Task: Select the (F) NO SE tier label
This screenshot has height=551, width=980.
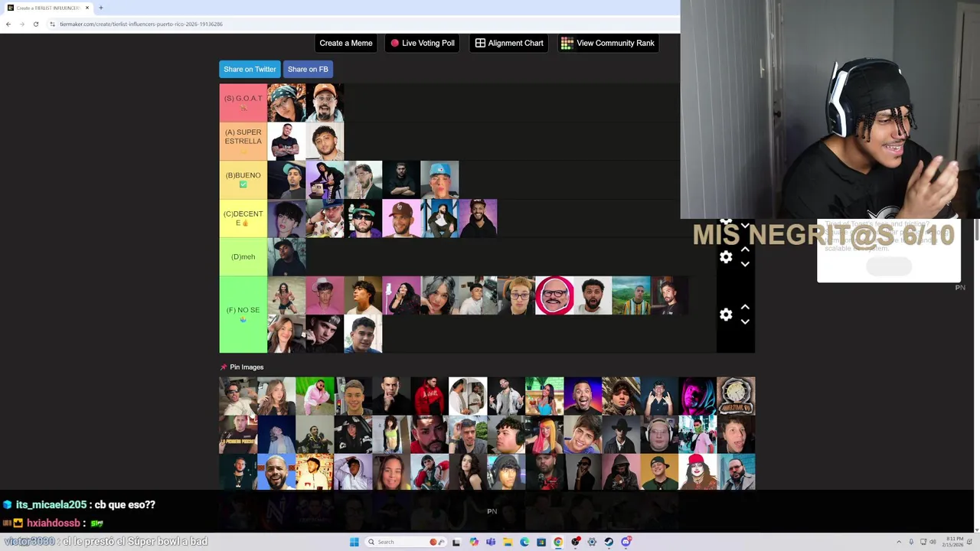Action: [x=243, y=315]
